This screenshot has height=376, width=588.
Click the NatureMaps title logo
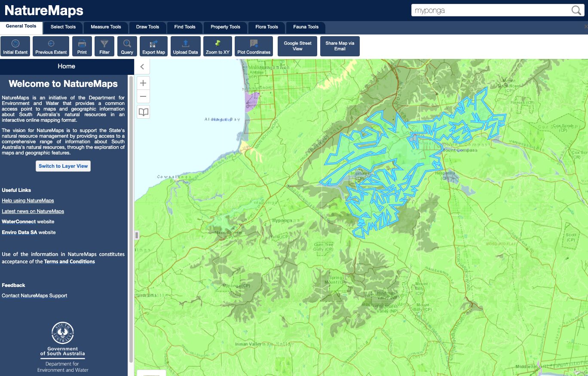[x=44, y=10]
